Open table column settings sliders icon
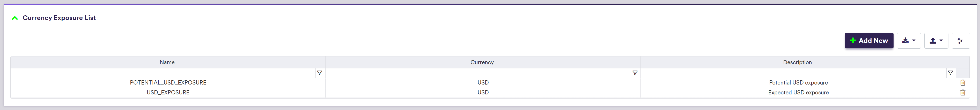Viewport: 980px width, 110px height. point(960,41)
